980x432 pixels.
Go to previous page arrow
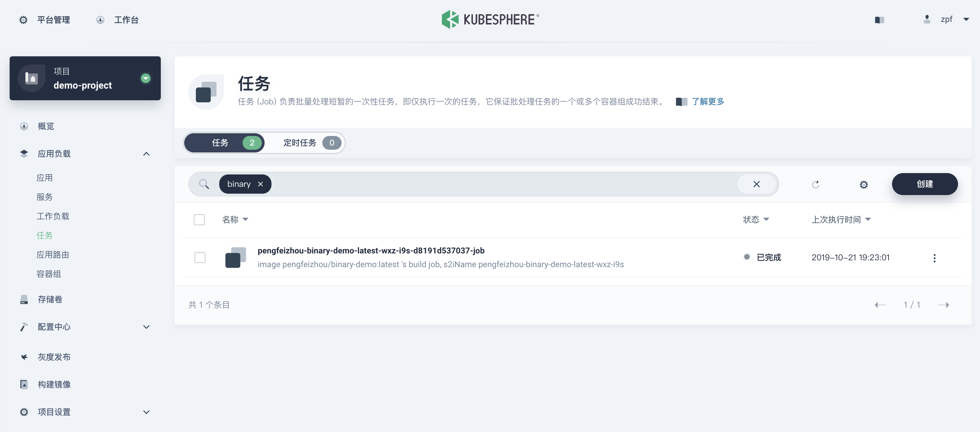tap(880, 305)
